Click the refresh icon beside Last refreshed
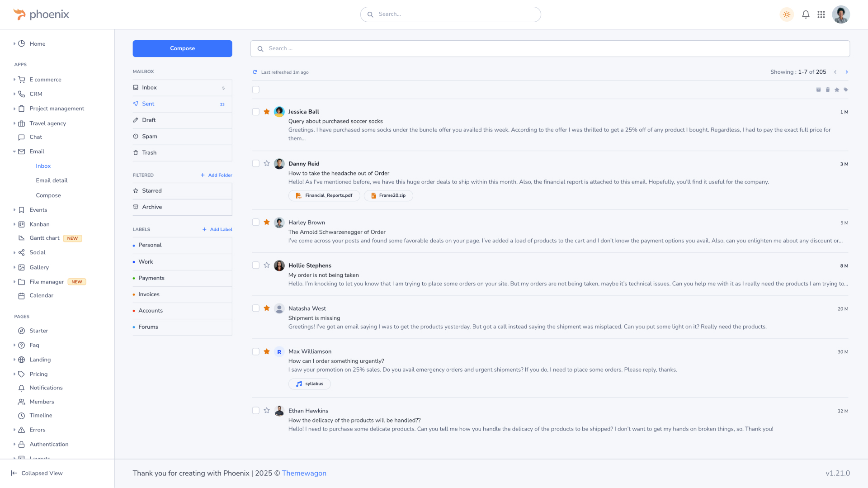Image resolution: width=868 pixels, height=488 pixels. (255, 72)
